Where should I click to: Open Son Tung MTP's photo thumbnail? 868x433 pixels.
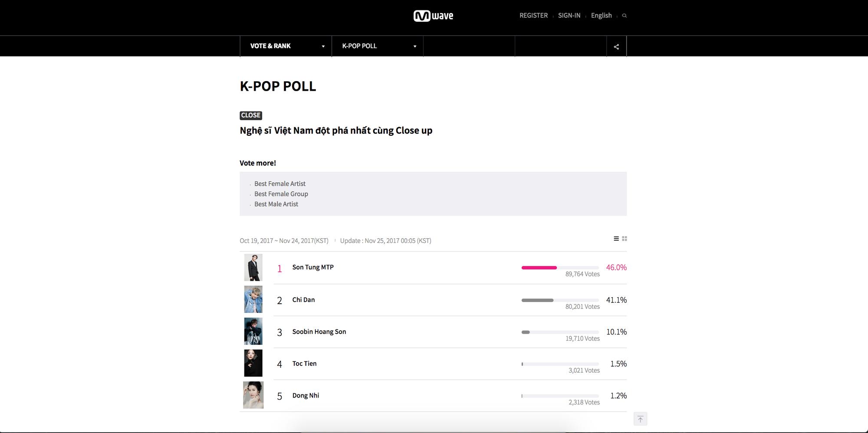tap(253, 268)
